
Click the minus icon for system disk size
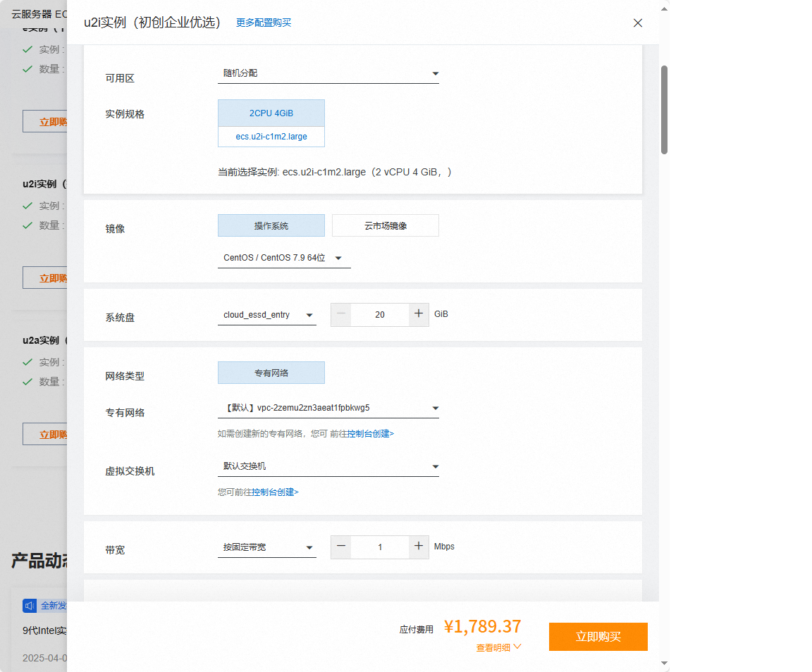[341, 314]
